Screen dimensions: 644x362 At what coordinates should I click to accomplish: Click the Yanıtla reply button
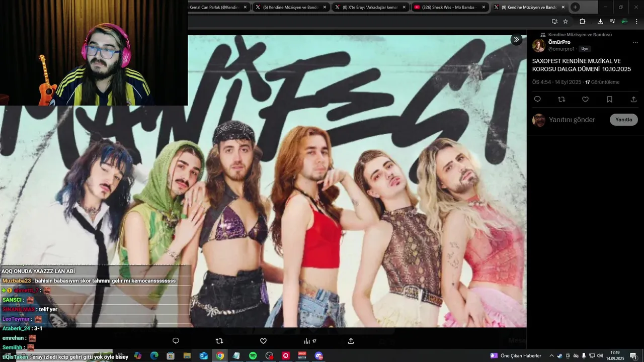pos(623,120)
